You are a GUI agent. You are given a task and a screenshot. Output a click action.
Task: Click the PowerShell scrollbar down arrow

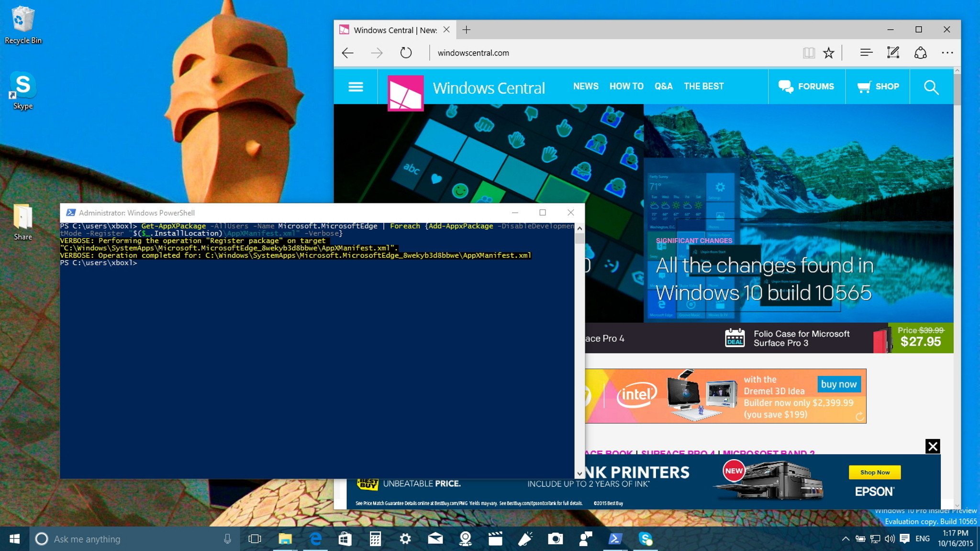tap(579, 474)
